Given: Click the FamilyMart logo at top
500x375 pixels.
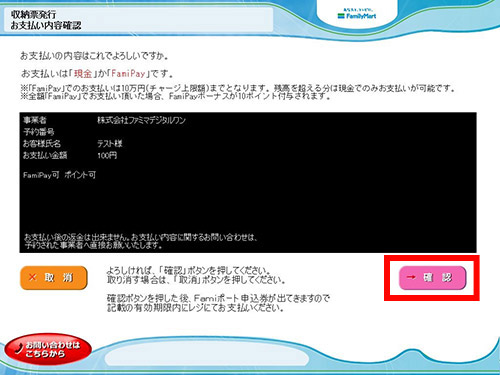Looking at the screenshot, I should coord(357,14).
